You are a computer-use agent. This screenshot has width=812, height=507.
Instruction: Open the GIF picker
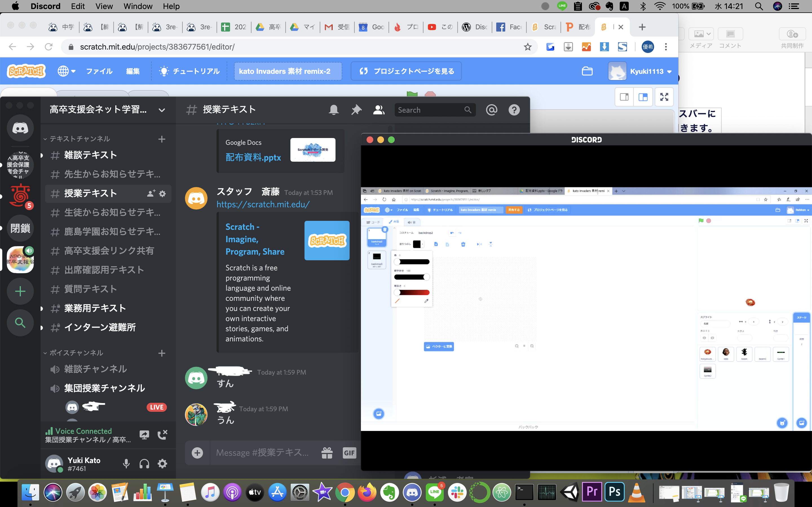click(349, 453)
